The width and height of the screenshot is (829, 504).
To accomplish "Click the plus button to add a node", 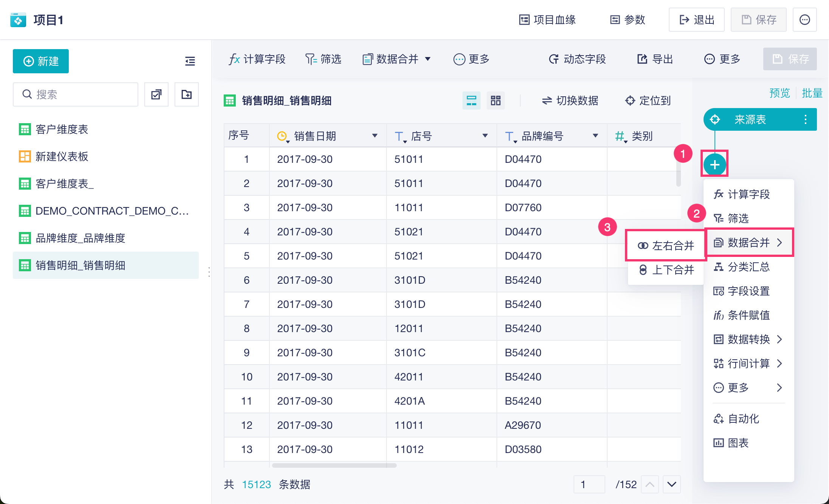I will [x=714, y=165].
